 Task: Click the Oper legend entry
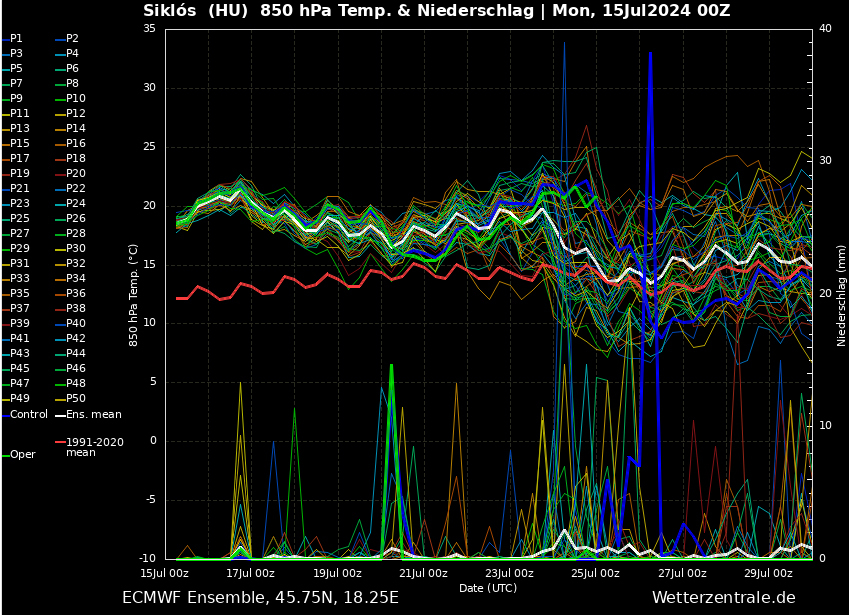(22, 455)
